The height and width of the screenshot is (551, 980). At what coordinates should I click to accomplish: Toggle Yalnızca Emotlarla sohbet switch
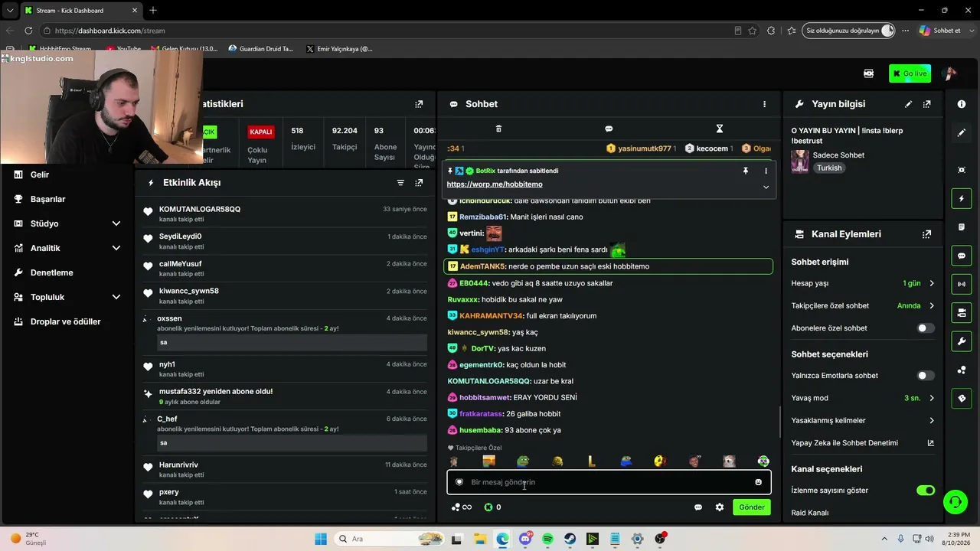pyautogui.click(x=926, y=376)
